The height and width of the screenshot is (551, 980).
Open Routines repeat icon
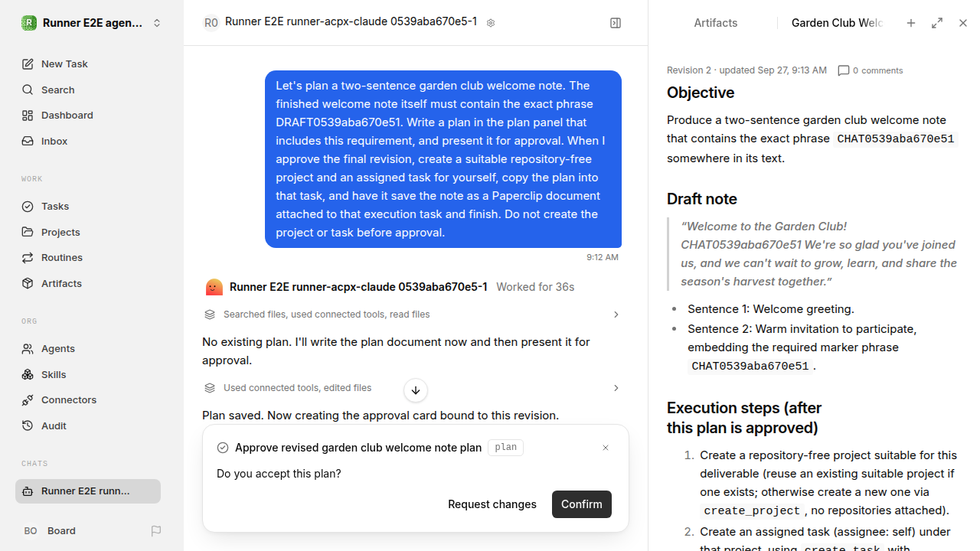(x=28, y=258)
